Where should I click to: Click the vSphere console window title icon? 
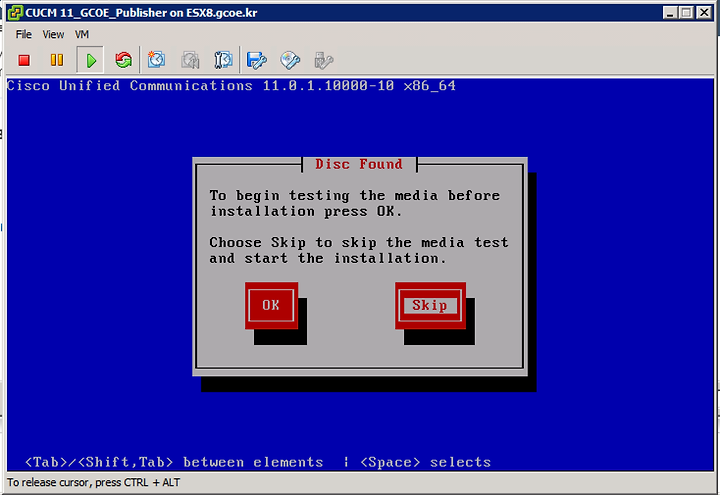click(x=15, y=12)
